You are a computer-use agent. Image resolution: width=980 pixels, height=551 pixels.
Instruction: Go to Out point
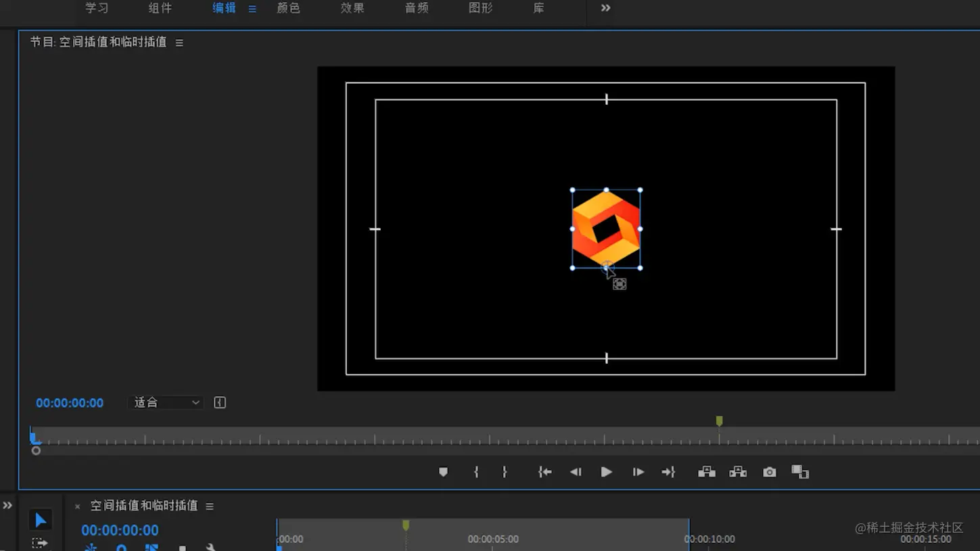click(x=668, y=472)
